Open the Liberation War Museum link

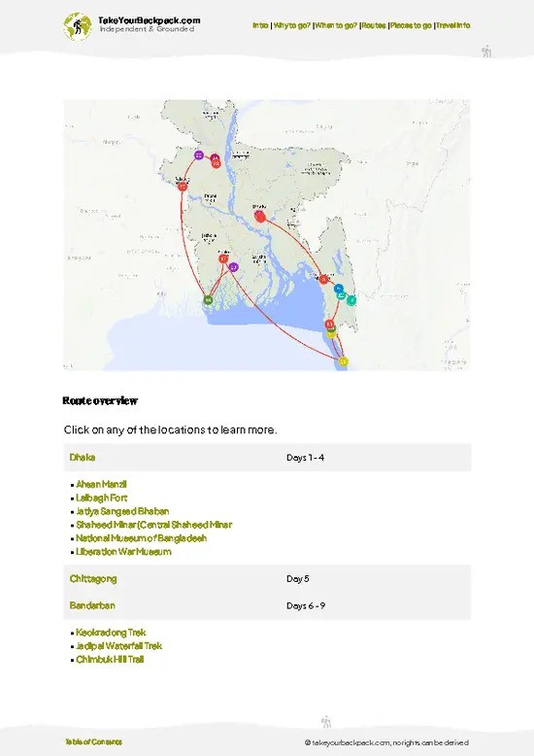(123, 552)
